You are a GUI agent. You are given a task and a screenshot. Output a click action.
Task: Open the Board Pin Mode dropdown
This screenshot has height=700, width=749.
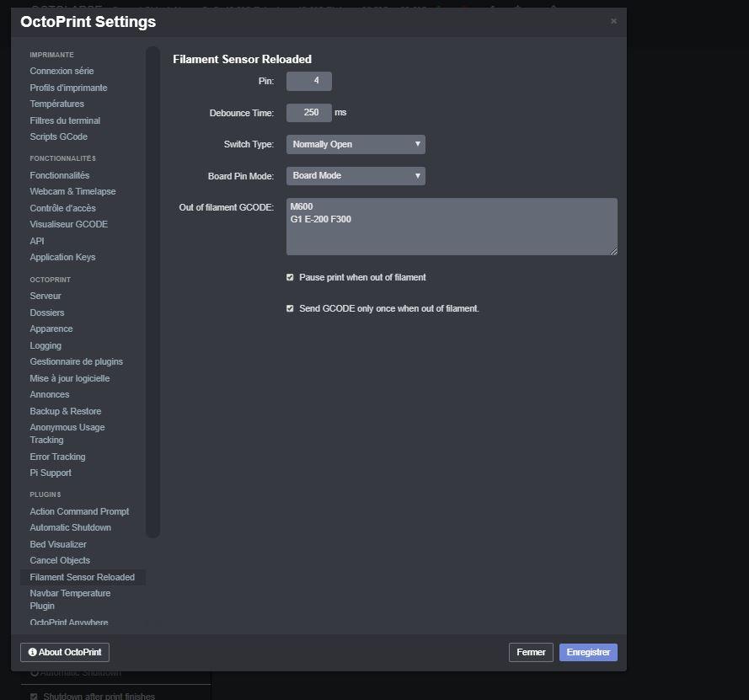(x=356, y=175)
